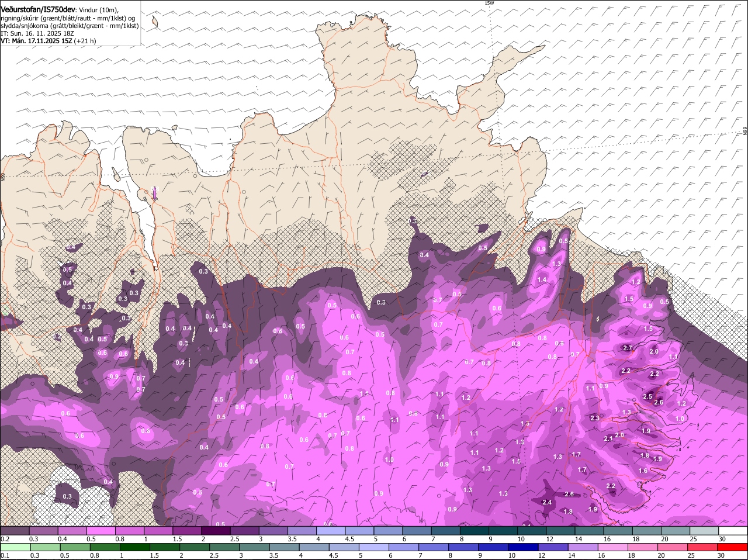Click the 'VT: Mán. 17.11.2025 15Z (+21 h)' line
The image size is (748, 560).
tap(49, 41)
